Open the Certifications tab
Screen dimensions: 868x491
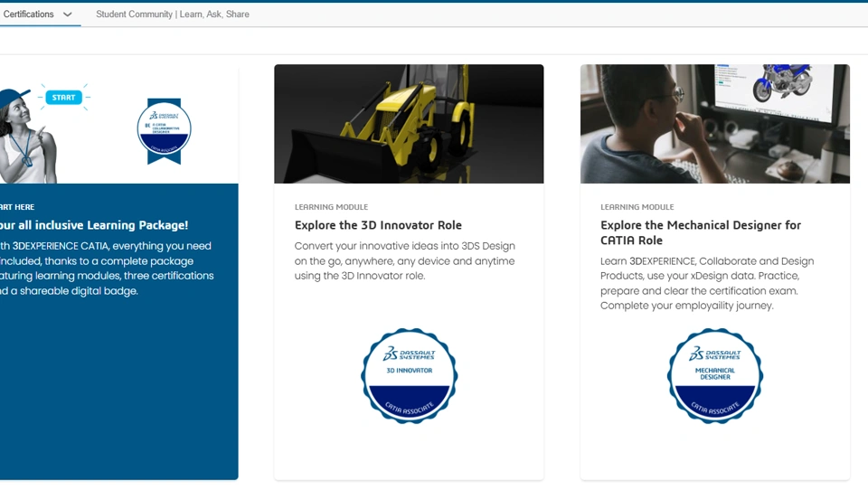29,14
